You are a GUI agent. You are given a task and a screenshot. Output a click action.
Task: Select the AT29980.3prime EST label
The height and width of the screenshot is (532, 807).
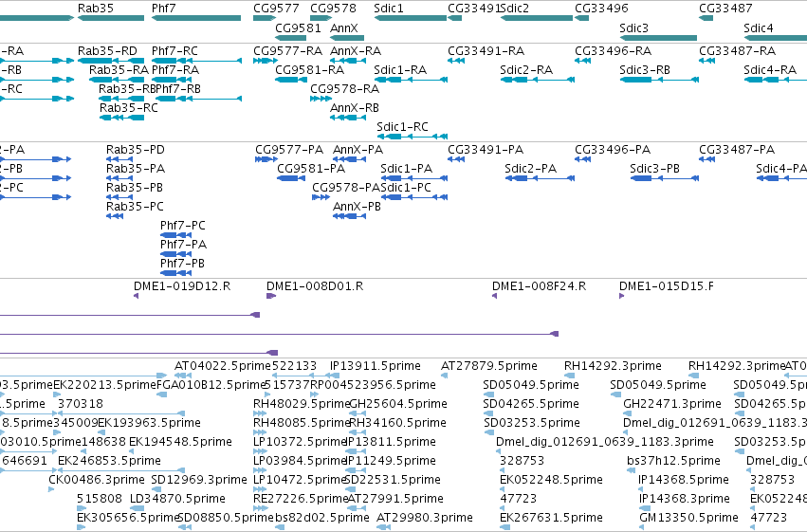click(425, 518)
